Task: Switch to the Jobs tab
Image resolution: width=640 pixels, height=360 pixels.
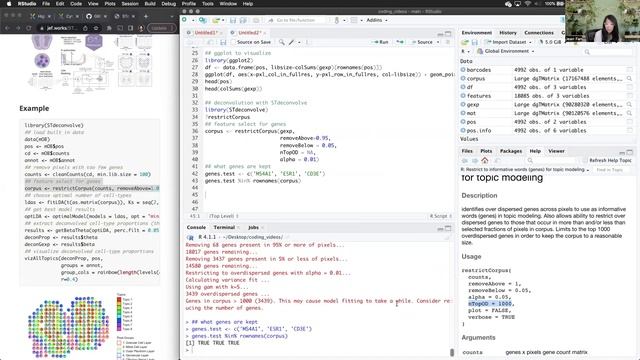Action: (253, 227)
